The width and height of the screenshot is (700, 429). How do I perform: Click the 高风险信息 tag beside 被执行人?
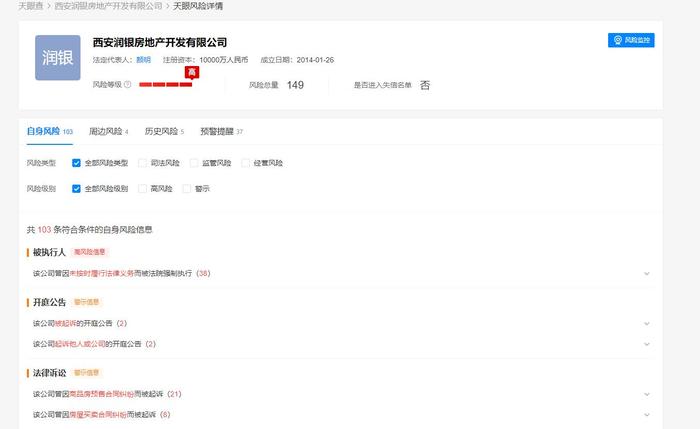click(90, 252)
